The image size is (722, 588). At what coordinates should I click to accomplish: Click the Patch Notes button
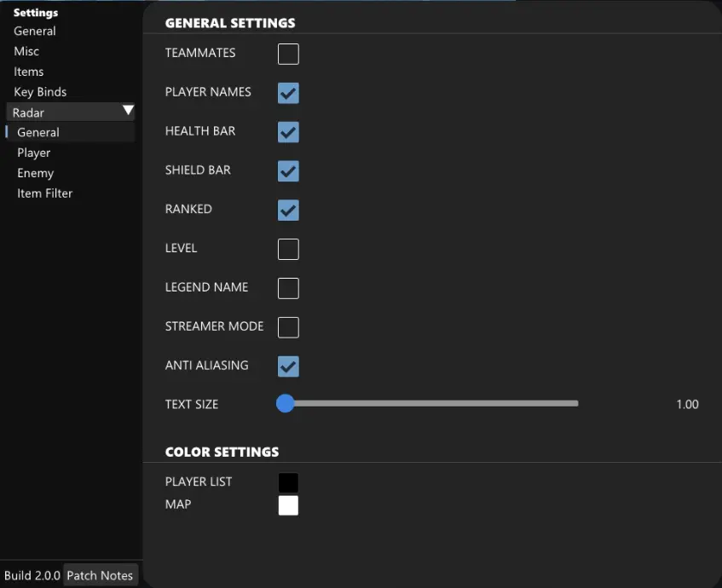pos(100,575)
